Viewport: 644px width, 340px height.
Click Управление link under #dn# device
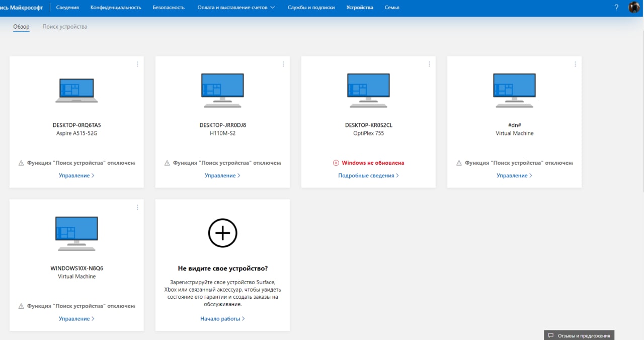[x=514, y=175]
